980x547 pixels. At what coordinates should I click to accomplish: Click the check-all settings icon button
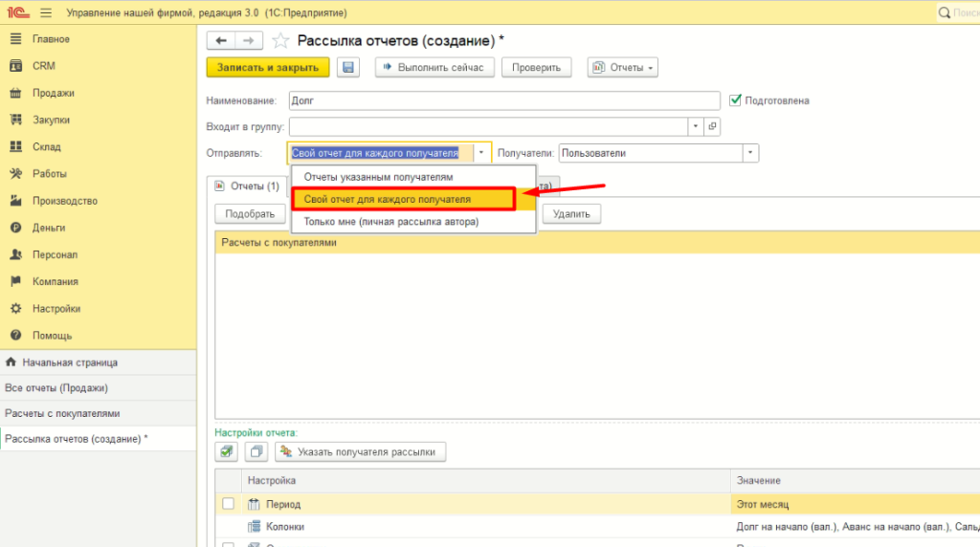tap(226, 451)
